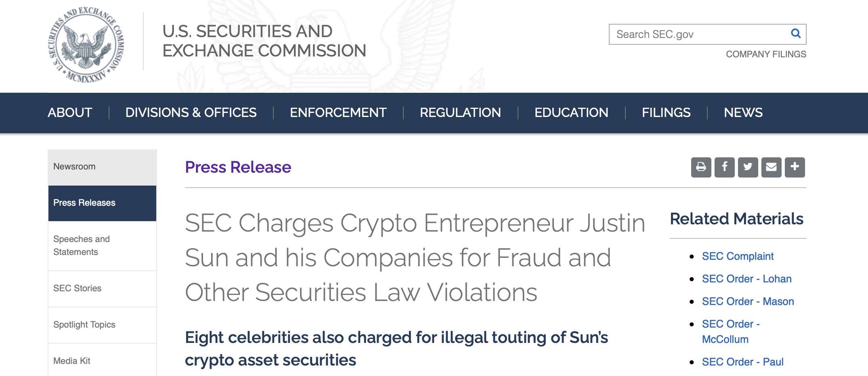Open the SEC Complaint link
Image resolution: width=868 pixels, height=376 pixels.
coord(738,256)
